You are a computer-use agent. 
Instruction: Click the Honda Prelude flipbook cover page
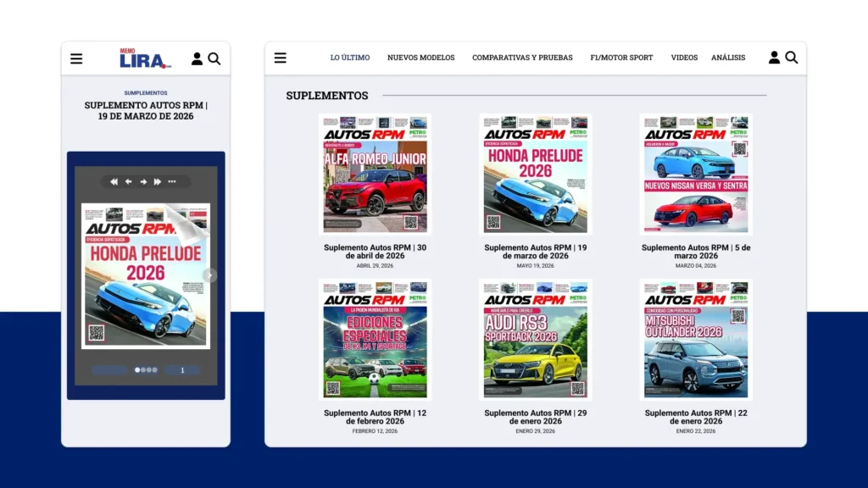(146, 275)
